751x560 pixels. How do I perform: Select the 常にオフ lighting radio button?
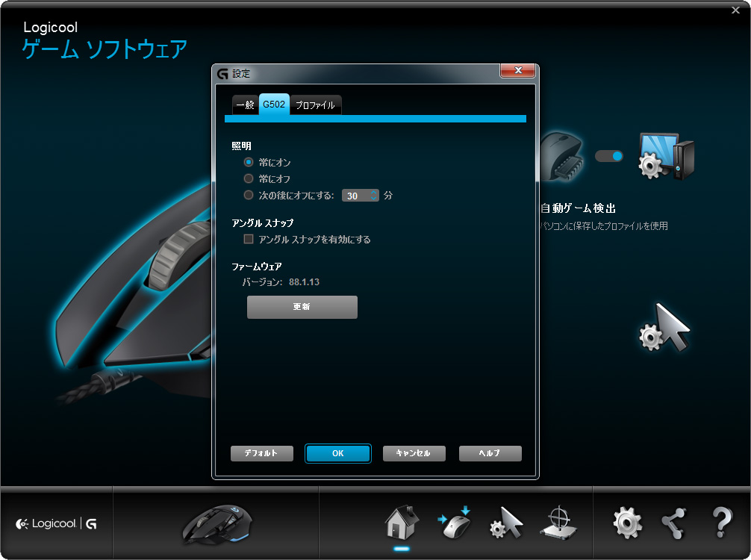[248, 178]
